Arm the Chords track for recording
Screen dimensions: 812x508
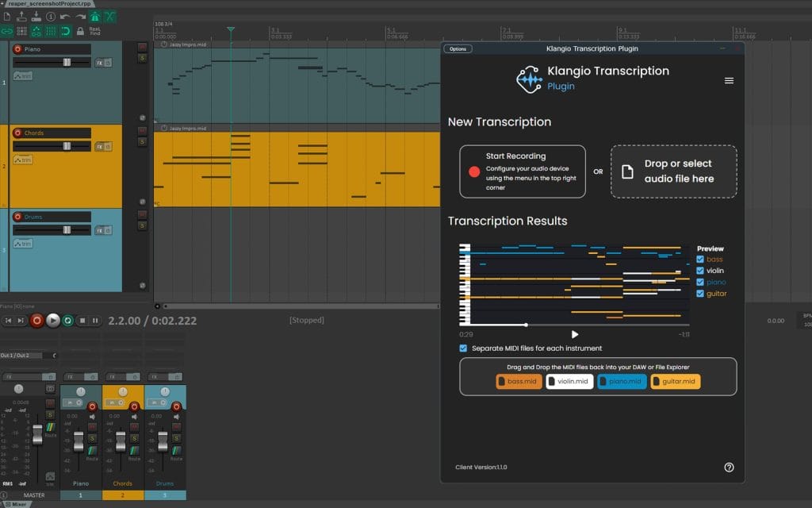tap(17, 133)
